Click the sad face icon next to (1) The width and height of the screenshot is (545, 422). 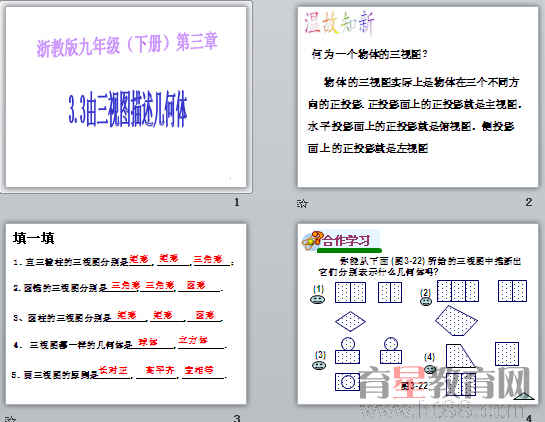point(317,299)
